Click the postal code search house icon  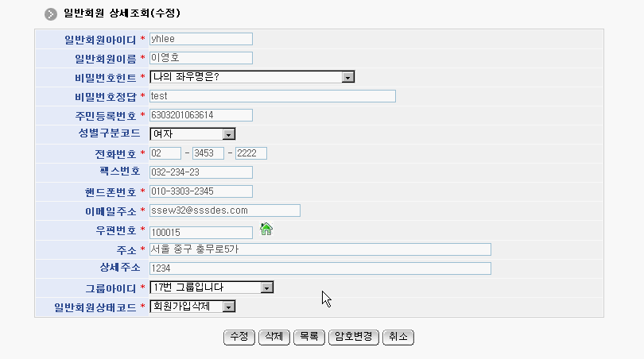pyautogui.click(x=266, y=230)
